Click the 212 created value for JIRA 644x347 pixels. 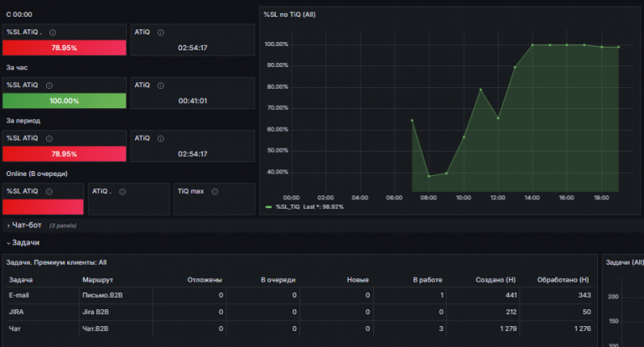[x=512, y=312]
